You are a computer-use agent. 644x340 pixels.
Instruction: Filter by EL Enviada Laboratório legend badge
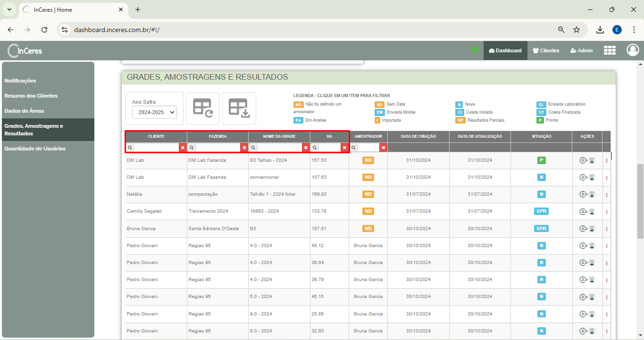pyautogui.click(x=541, y=105)
